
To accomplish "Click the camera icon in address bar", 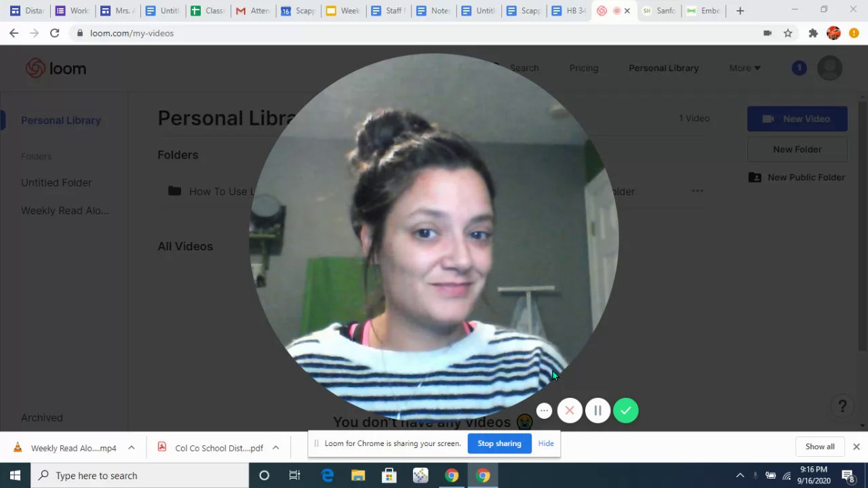I will coord(768,33).
